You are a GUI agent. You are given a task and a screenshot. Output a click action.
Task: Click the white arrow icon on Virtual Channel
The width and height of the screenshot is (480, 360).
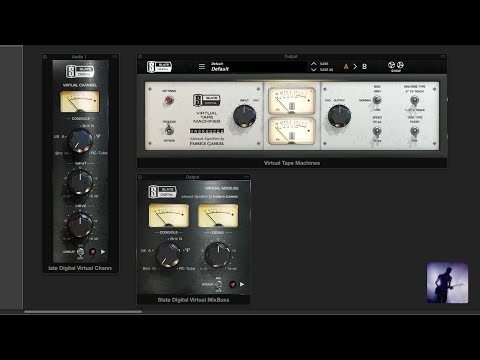pos(103,252)
